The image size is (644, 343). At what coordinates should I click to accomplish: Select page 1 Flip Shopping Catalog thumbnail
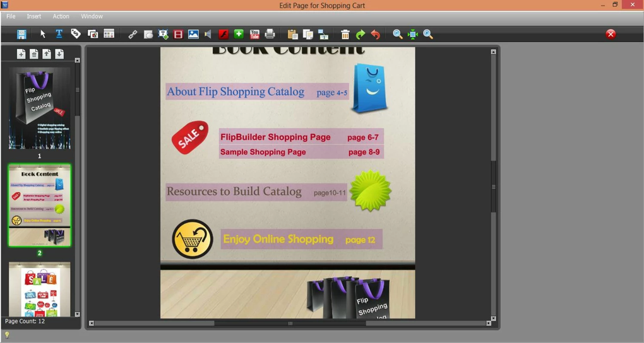[39, 108]
